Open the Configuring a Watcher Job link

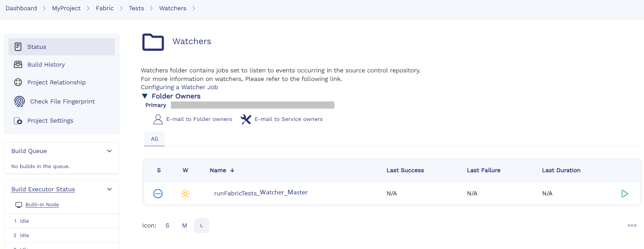(179, 87)
